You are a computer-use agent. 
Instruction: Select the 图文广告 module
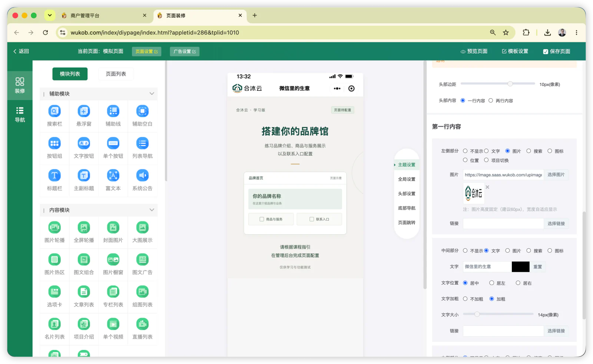[142, 265]
